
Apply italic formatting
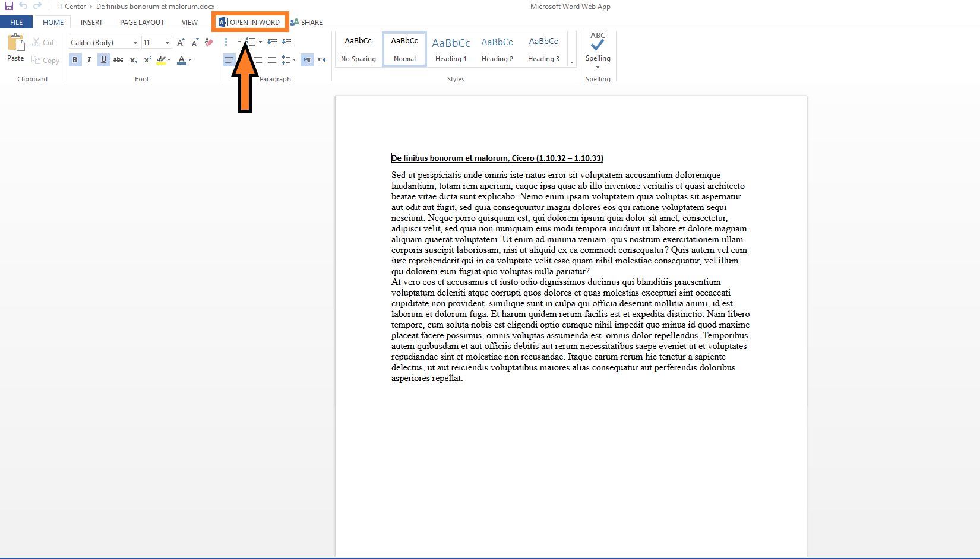[x=89, y=60]
